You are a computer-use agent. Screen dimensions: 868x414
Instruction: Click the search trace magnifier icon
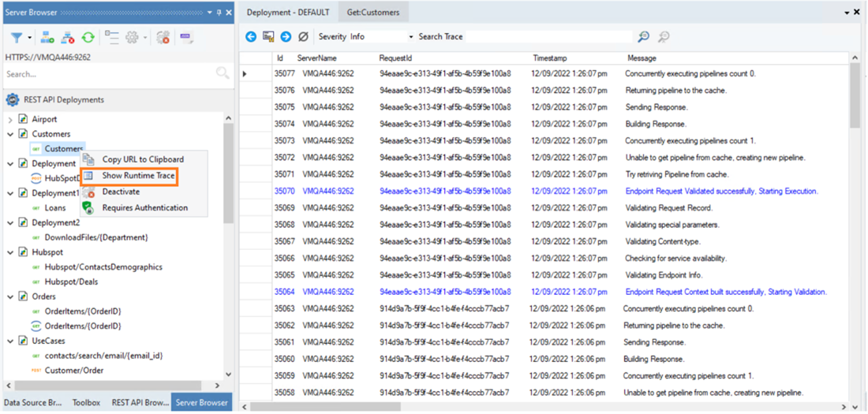point(644,37)
